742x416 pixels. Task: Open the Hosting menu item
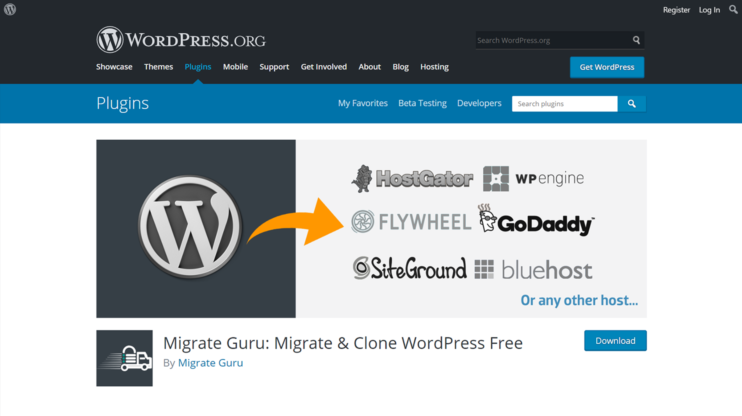point(434,67)
